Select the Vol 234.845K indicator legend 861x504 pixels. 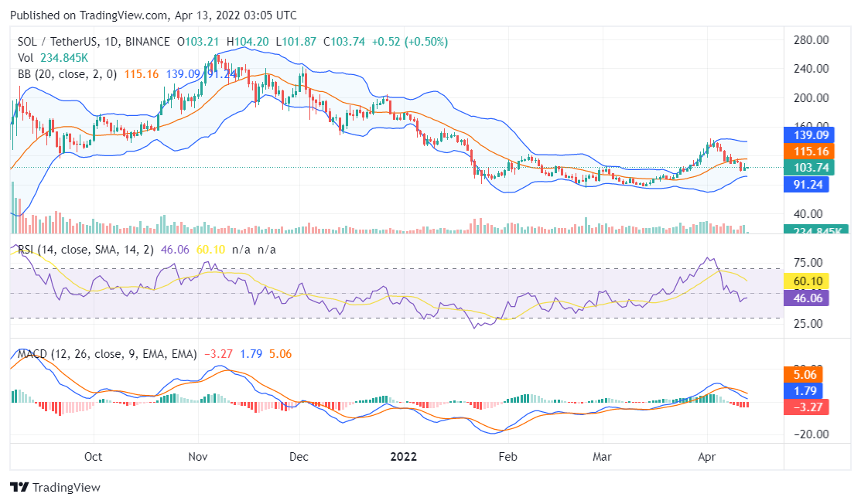53,57
